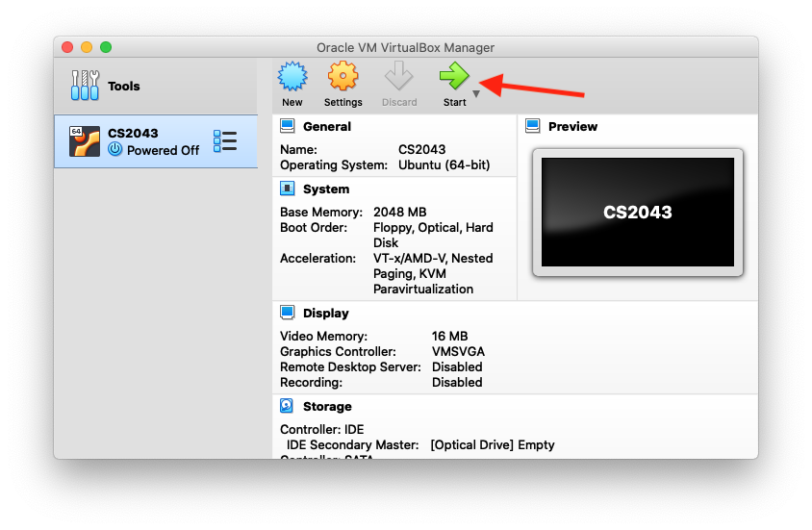Click the CS2043 preview thumbnail
The image size is (812, 530).
637,212
